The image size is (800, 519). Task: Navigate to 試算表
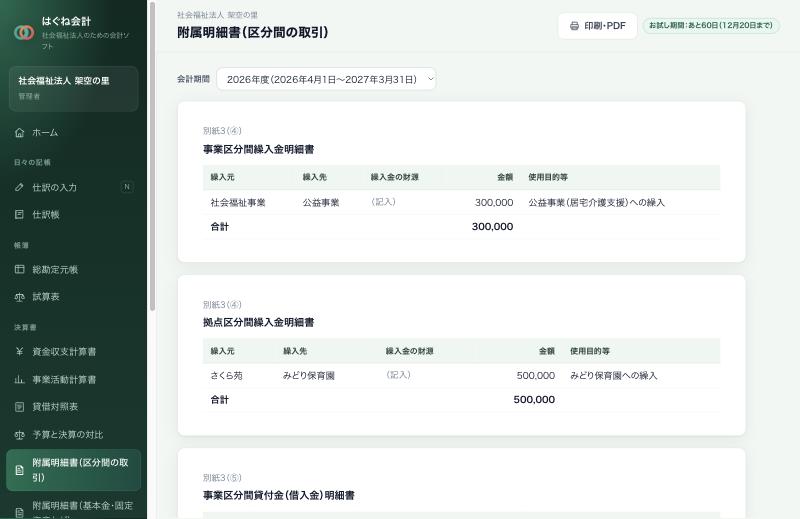pos(73,296)
